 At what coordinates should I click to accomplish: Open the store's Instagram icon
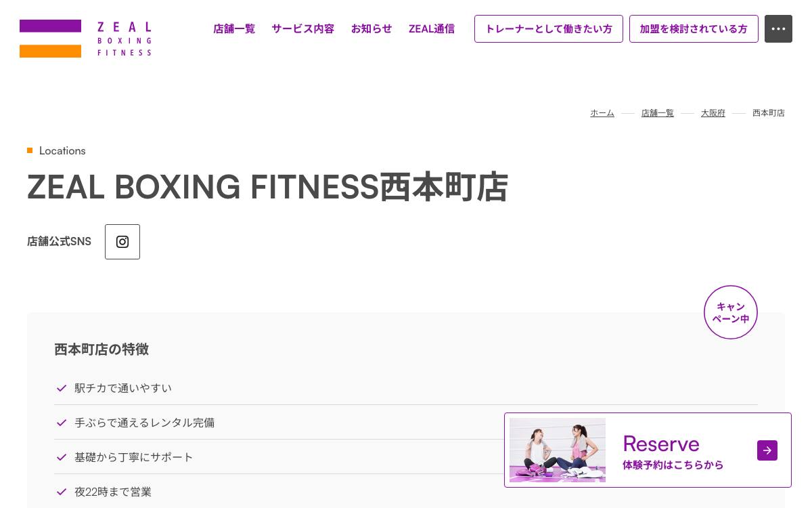(x=122, y=242)
